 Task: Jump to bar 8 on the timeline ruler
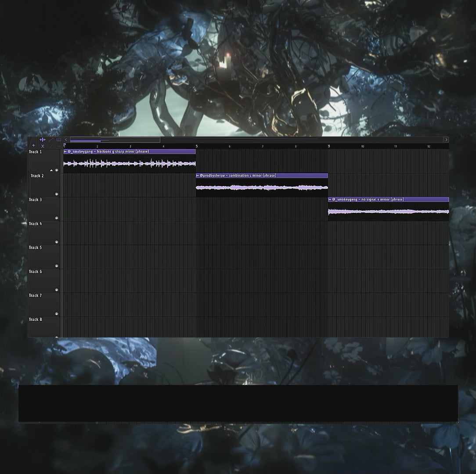click(296, 146)
